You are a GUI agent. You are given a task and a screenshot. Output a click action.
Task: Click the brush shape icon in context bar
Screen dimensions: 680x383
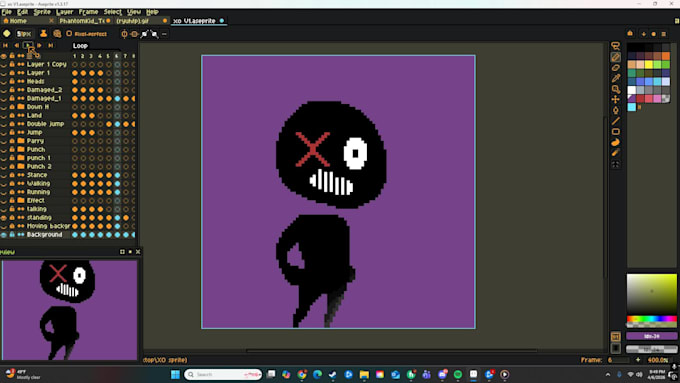click(x=7, y=33)
